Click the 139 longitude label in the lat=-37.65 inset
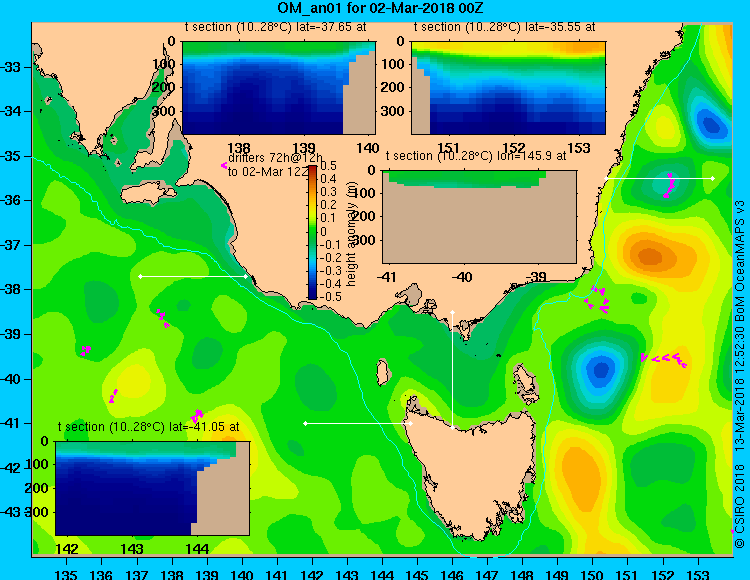Viewport: 750px width, 580px height. (x=304, y=148)
